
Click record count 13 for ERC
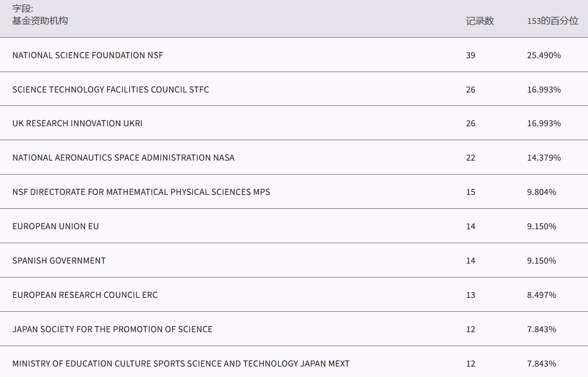(471, 295)
